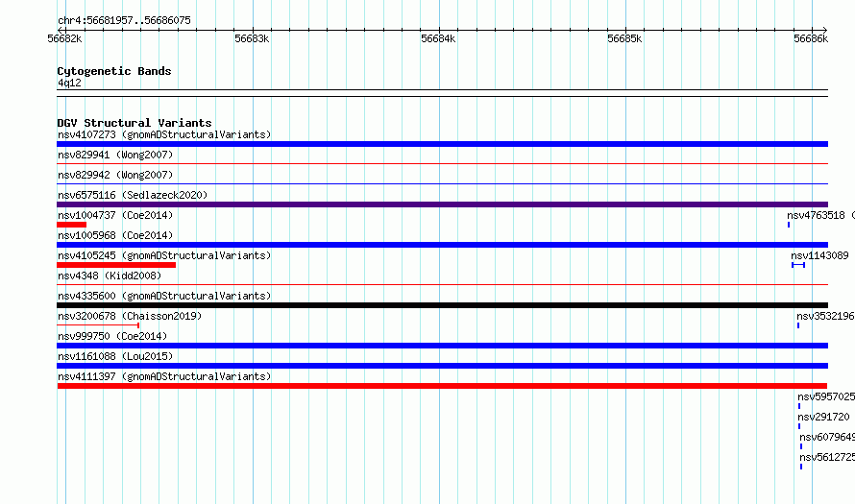Open the nsv5957025 variant label
855x504 pixels.
click(826, 396)
